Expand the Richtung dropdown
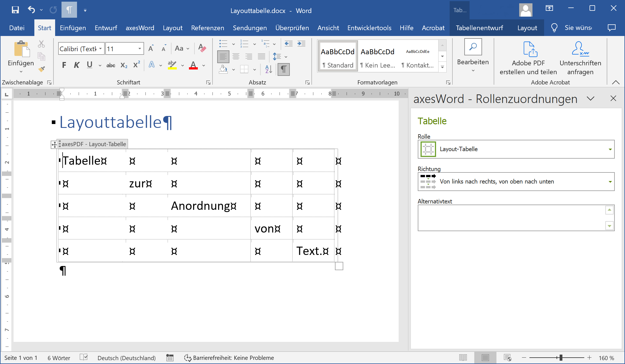This screenshot has width=625, height=364. (x=610, y=182)
